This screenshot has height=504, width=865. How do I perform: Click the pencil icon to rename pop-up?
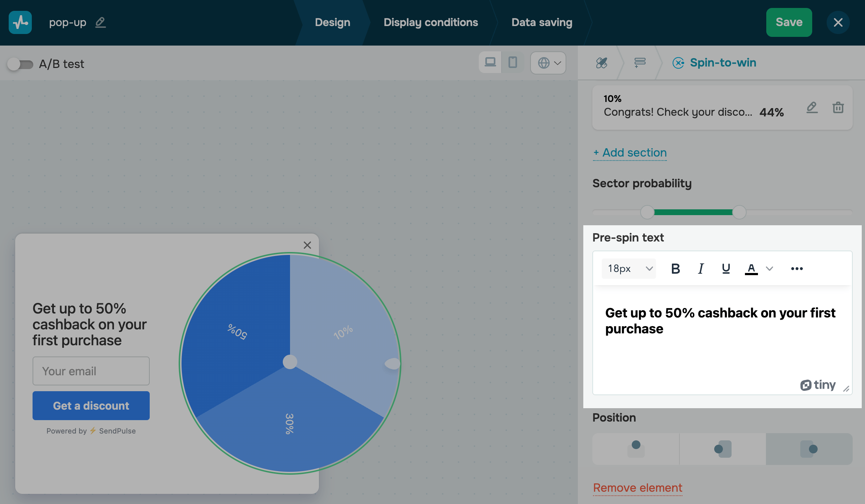pyautogui.click(x=101, y=22)
